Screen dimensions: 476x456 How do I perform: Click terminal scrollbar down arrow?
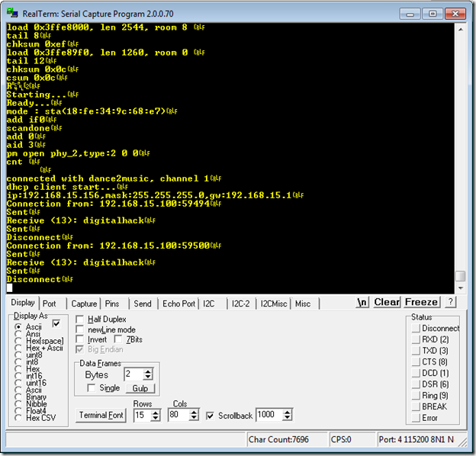tap(461, 287)
